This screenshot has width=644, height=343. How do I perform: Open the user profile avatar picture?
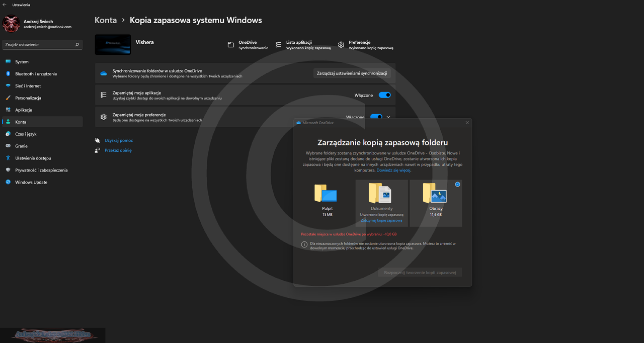11,25
